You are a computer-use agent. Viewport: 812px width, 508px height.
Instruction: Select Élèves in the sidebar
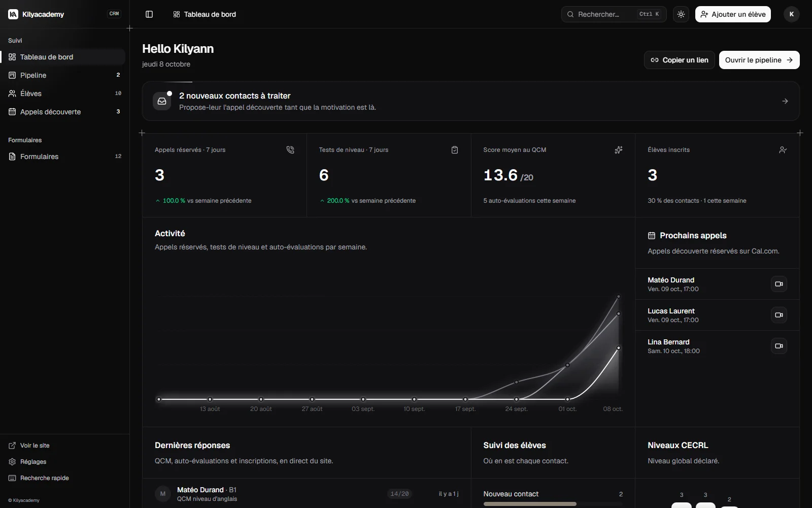(x=63, y=93)
